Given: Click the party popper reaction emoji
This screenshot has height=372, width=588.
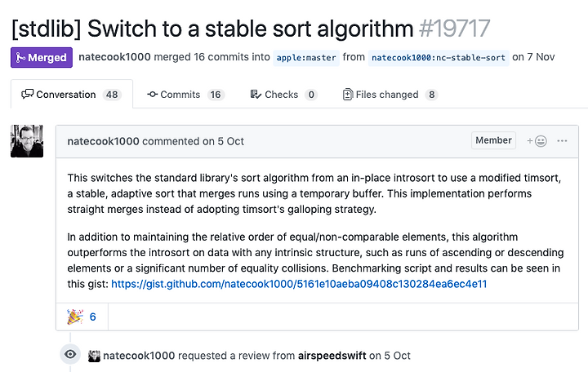Looking at the screenshot, I should [75, 317].
